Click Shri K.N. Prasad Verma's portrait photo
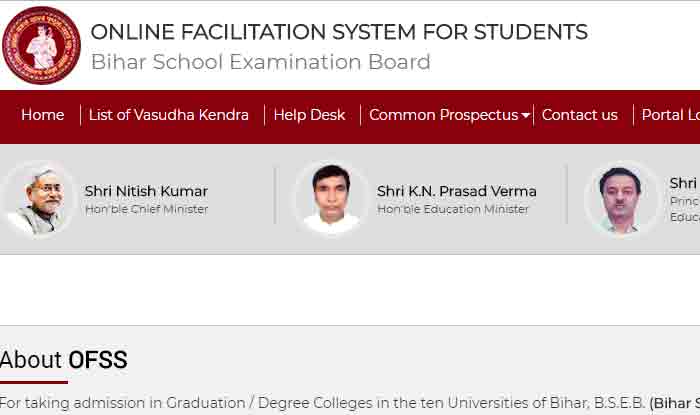Image resolution: width=700 pixels, height=415 pixels. click(331, 199)
